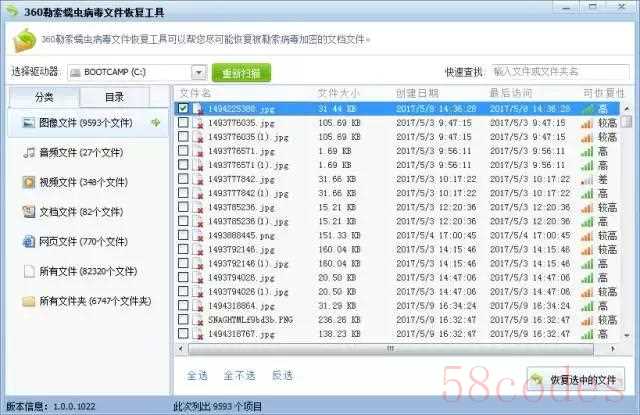Click the green 重新扫描 button
Screen dimensions: 640x415
coord(241,73)
